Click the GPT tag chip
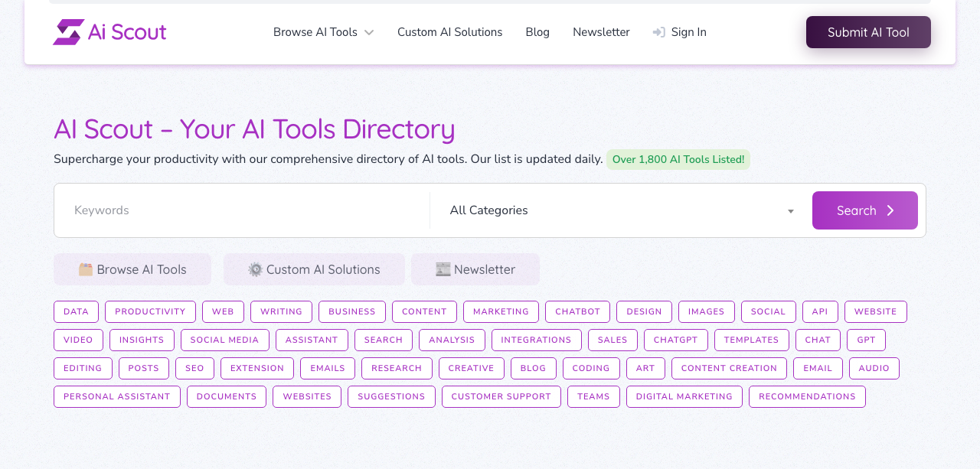The height and width of the screenshot is (469, 980). click(866, 340)
